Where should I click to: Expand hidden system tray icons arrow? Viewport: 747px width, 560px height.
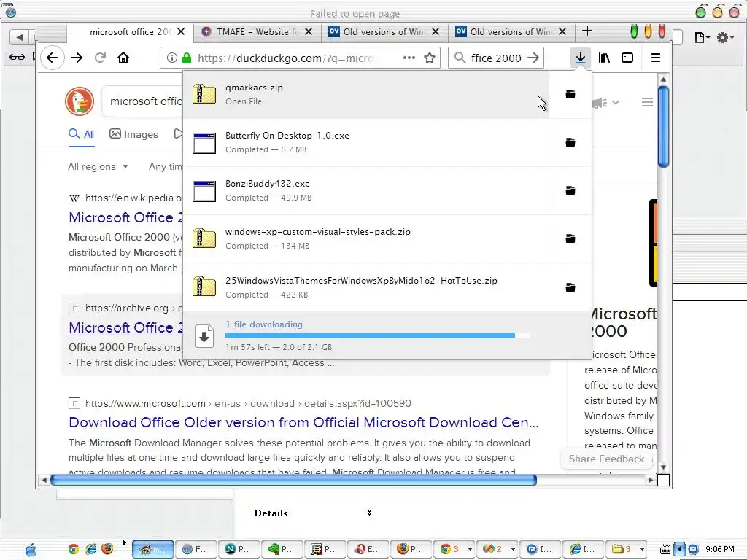(679, 550)
